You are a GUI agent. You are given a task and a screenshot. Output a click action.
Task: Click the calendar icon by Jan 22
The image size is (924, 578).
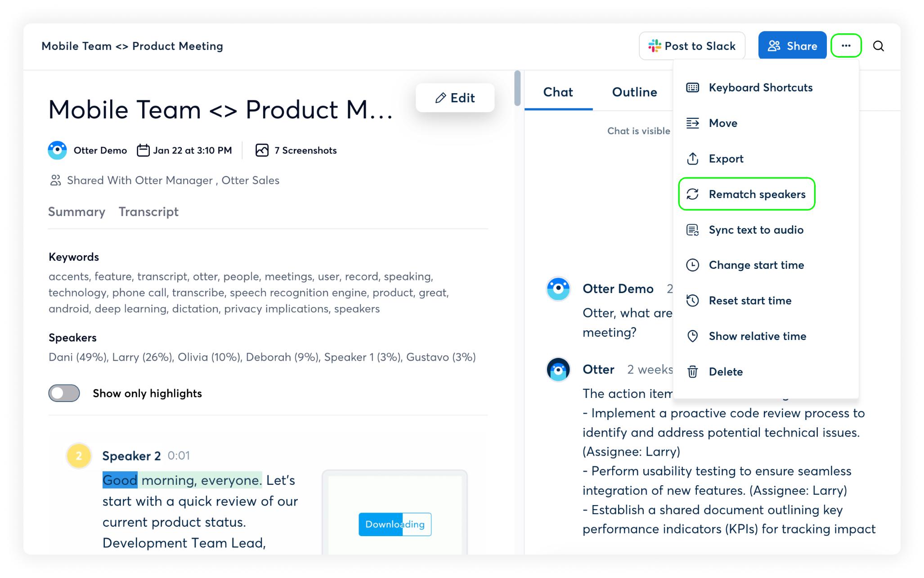[143, 150]
